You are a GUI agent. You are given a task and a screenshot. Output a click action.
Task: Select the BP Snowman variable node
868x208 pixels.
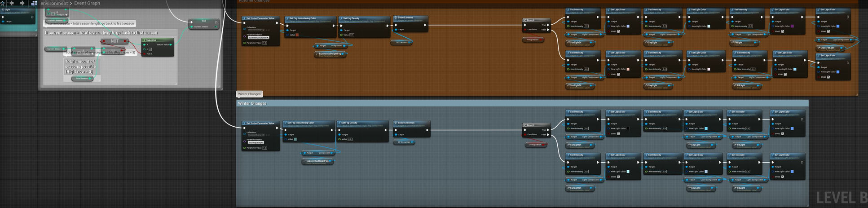click(x=404, y=142)
